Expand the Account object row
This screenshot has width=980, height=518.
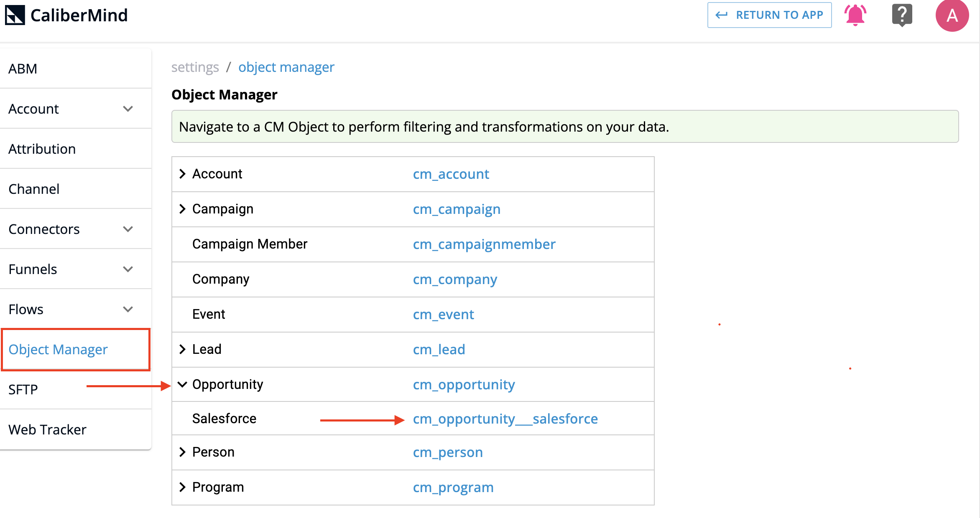point(182,174)
